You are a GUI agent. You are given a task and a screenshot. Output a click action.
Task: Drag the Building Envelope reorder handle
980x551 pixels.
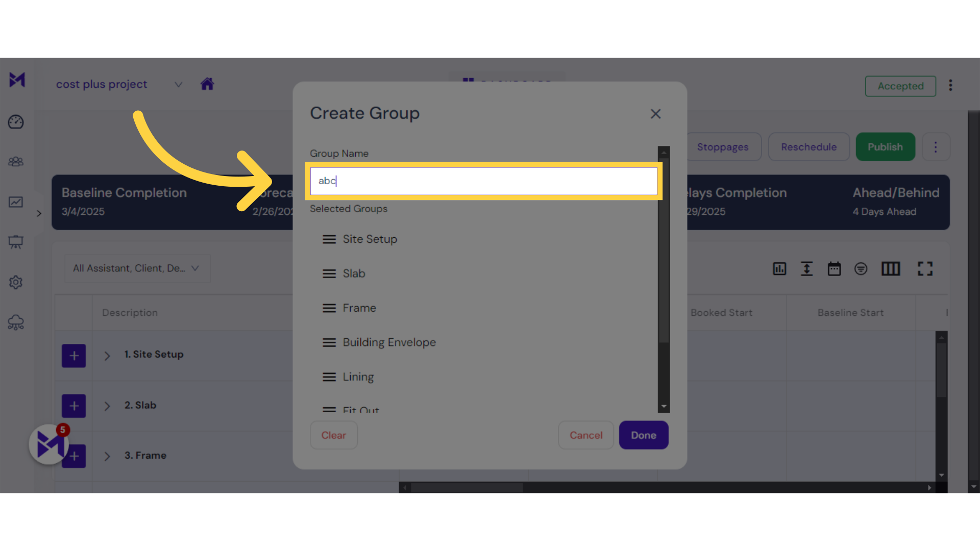329,342
